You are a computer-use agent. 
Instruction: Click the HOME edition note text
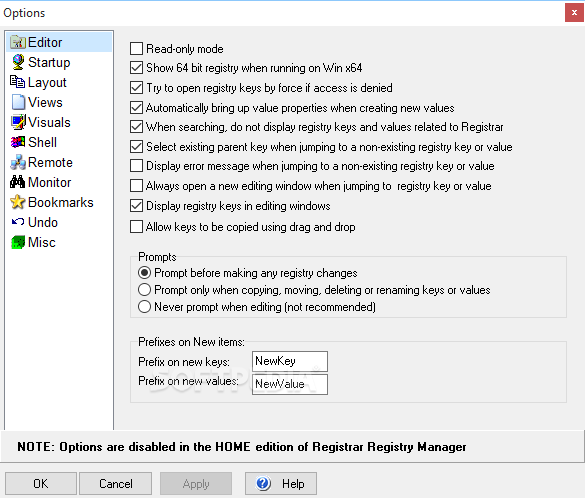(242, 447)
